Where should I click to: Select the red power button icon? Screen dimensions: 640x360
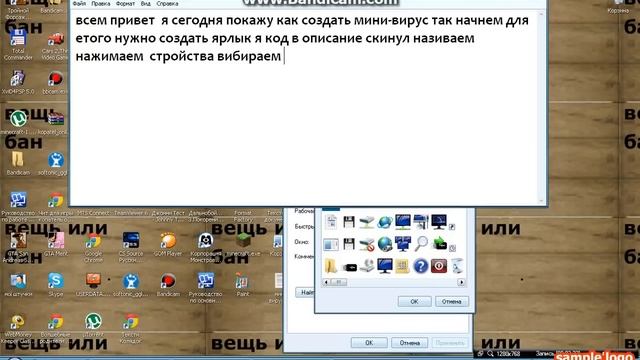point(439,266)
